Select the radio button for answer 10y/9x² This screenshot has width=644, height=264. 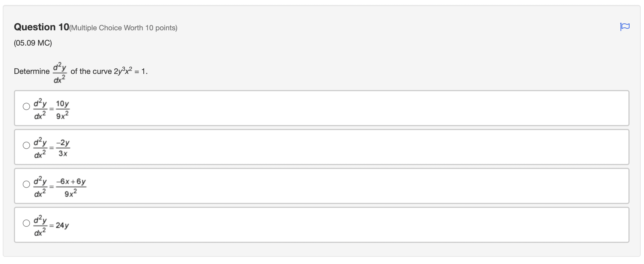tap(26, 106)
